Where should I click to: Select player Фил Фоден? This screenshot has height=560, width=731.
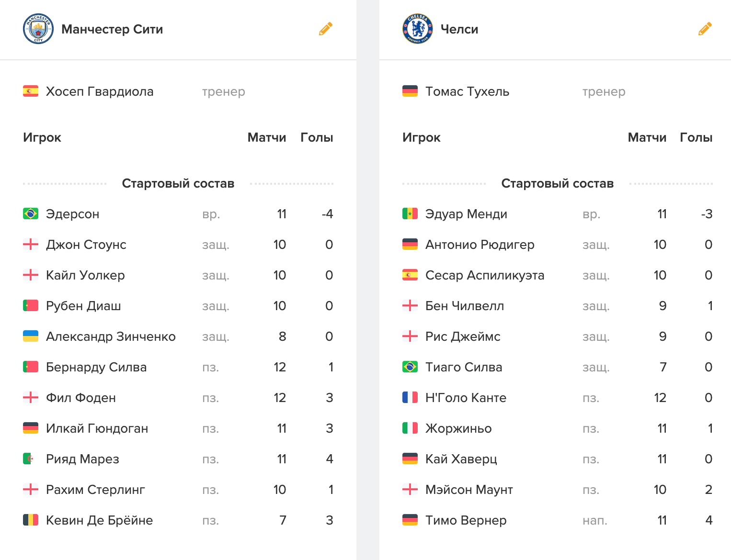point(81,398)
